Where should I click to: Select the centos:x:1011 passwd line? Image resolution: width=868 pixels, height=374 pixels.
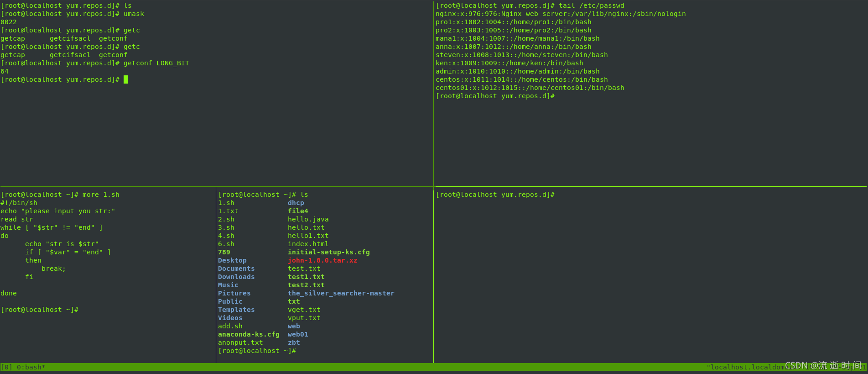(x=522, y=79)
